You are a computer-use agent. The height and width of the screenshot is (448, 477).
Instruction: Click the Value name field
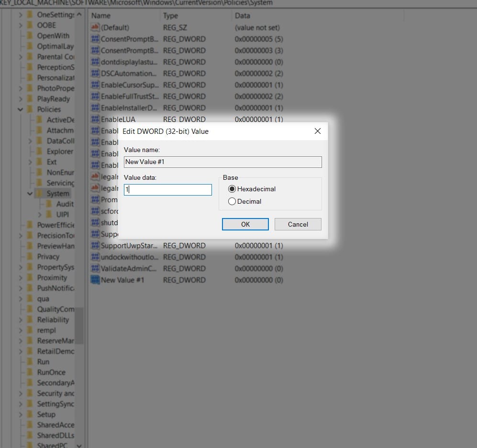click(222, 162)
